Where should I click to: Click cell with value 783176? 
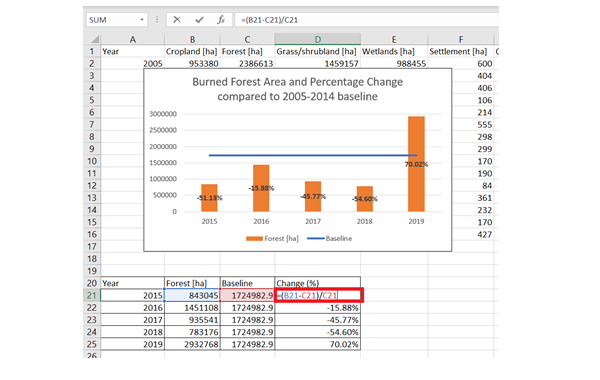192,332
